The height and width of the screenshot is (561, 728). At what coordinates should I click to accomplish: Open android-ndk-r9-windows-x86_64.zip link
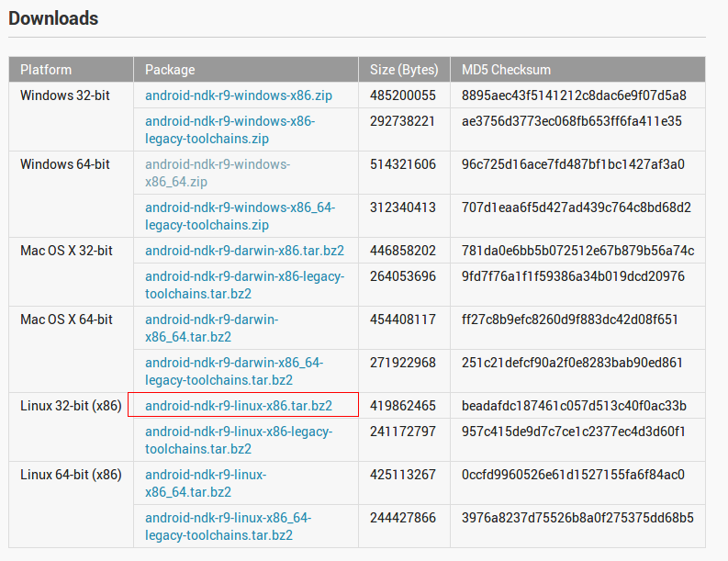click(218, 173)
